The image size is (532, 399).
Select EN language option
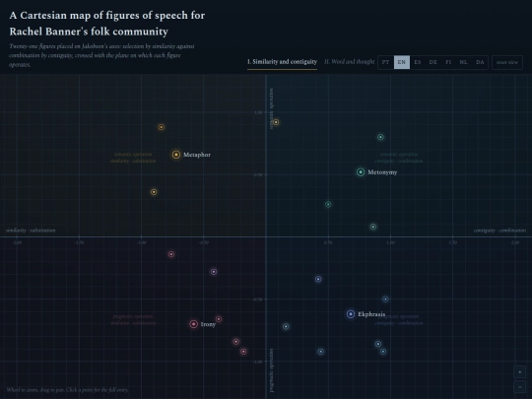tap(402, 62)
